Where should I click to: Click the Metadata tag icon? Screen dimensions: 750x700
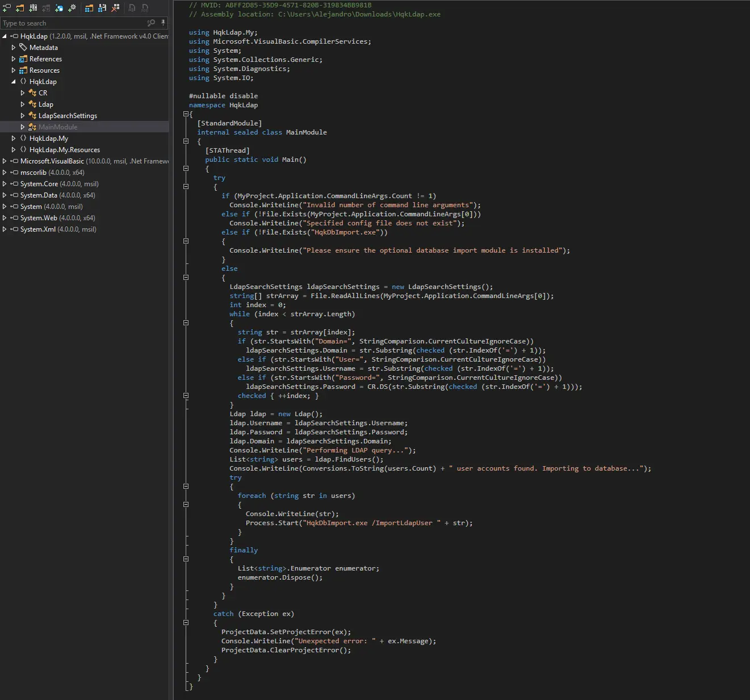(x=23, y=47)
